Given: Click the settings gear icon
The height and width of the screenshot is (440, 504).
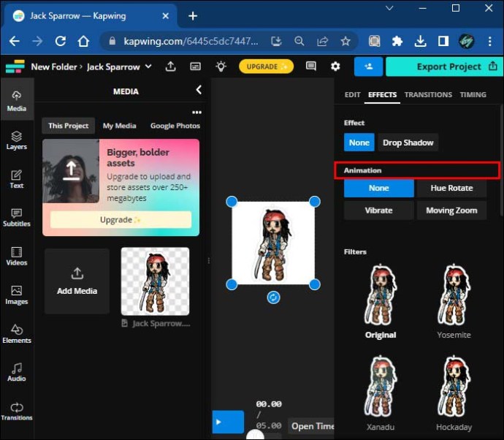Looking at the screenshot, I should click(335, 67).
